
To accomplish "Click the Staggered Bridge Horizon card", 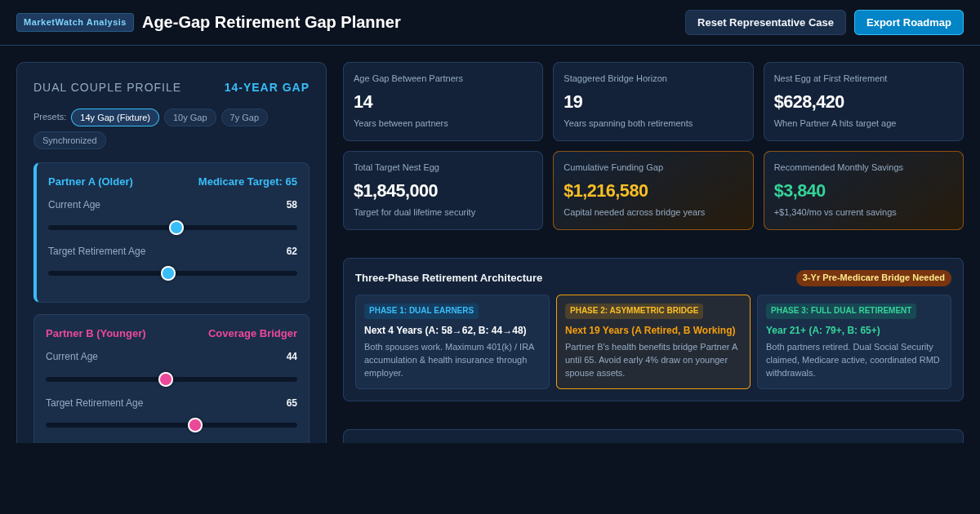I will (653, 102).
